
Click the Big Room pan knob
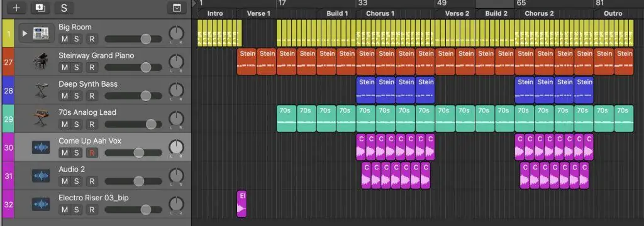[176, 34]
